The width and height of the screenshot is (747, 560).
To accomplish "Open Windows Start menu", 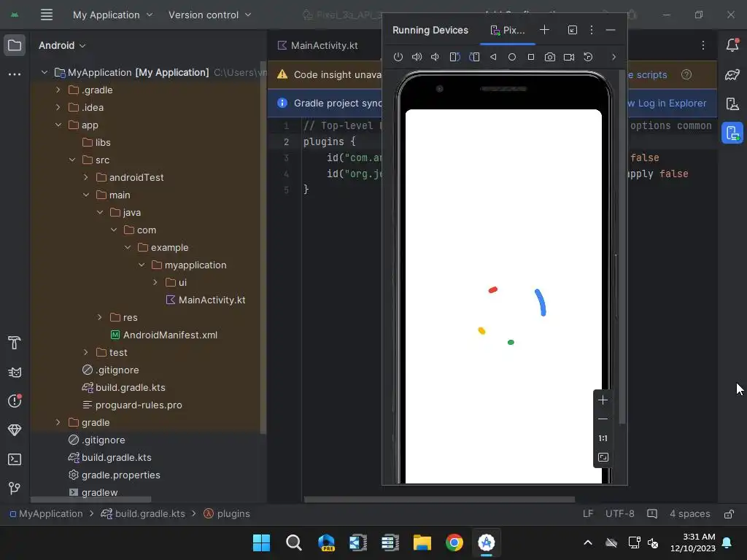I will 261,542.
